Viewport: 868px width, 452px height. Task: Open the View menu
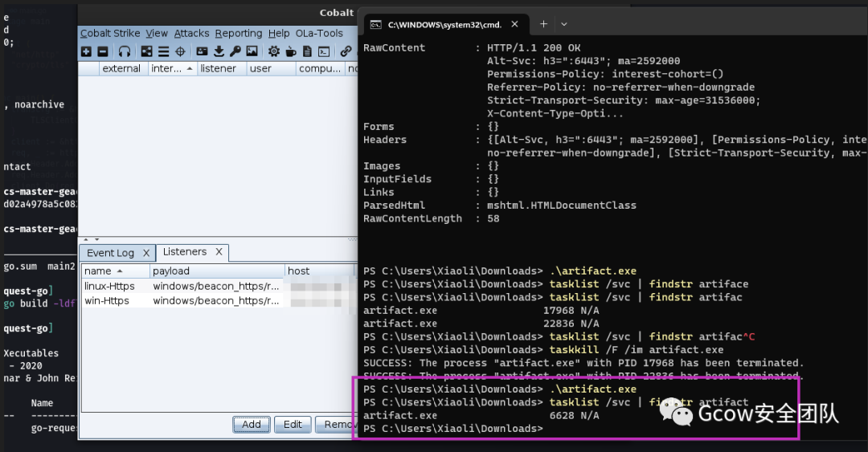157,33
